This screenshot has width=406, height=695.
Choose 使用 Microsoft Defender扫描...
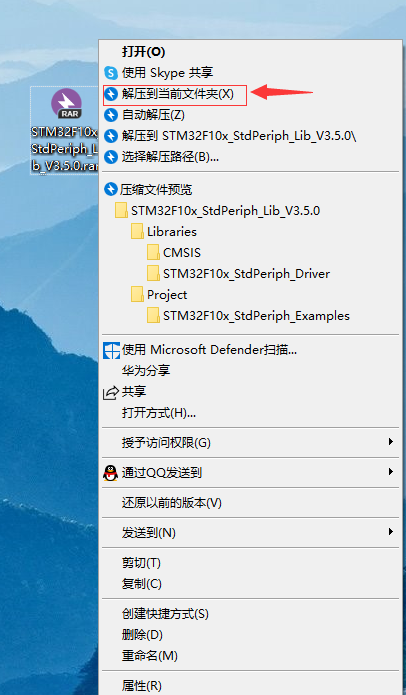pyautogui.click(x=209, y=350)
